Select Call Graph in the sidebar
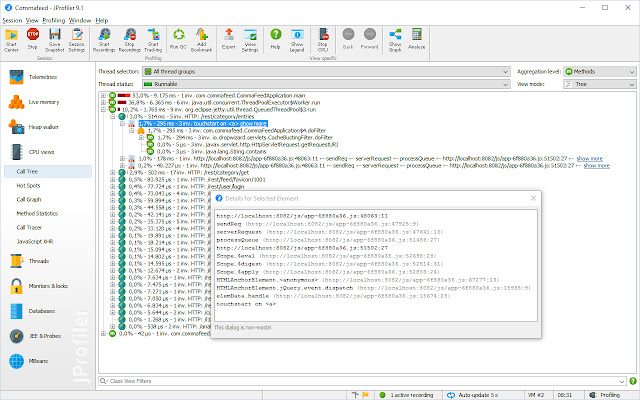640x400 pixels. pos(29,200)
